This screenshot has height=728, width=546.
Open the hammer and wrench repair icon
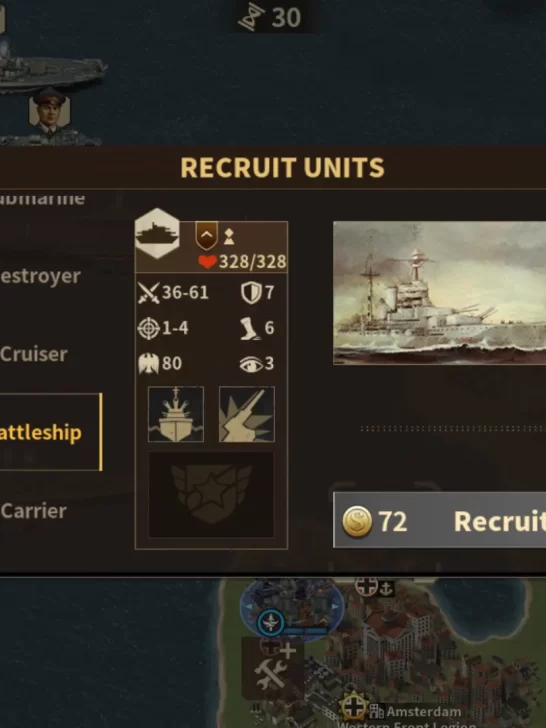(x=272, y=670)
